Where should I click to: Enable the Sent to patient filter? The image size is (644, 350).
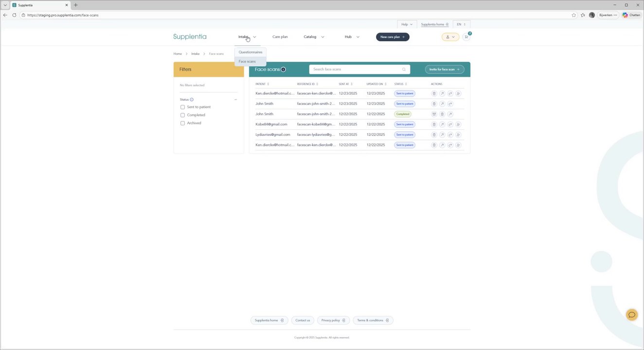[182, 107]
